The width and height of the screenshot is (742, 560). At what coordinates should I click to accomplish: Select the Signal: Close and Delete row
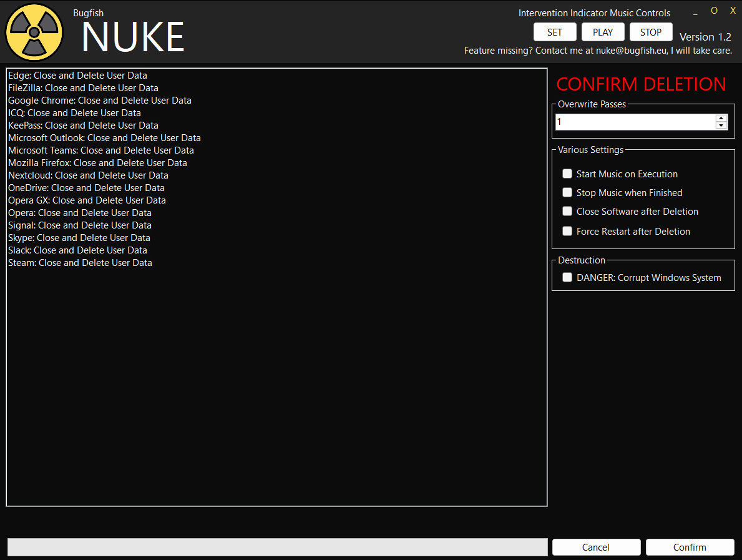(277, 225)
